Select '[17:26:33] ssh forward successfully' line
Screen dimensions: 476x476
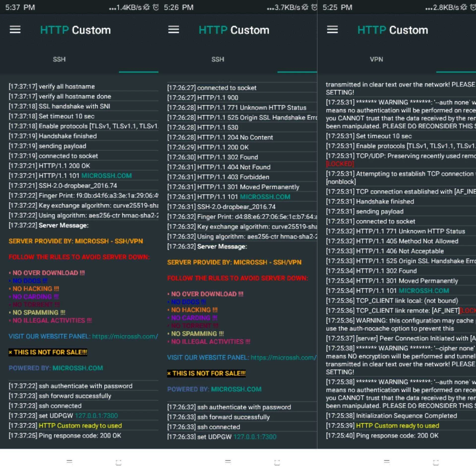[218, 417]
